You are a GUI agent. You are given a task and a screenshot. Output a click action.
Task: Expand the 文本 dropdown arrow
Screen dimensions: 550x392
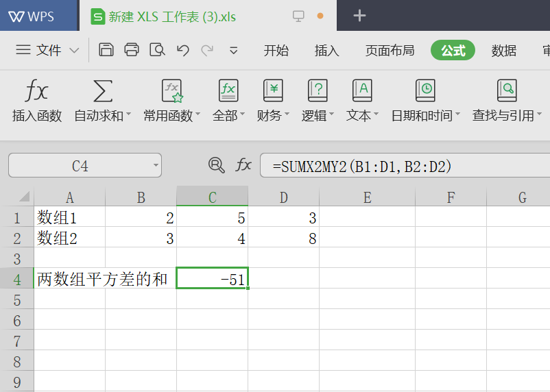point(376,114)
